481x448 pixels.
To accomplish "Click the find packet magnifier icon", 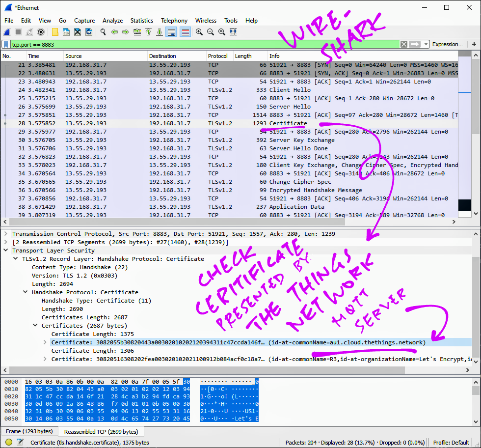I will pos(103,32).
